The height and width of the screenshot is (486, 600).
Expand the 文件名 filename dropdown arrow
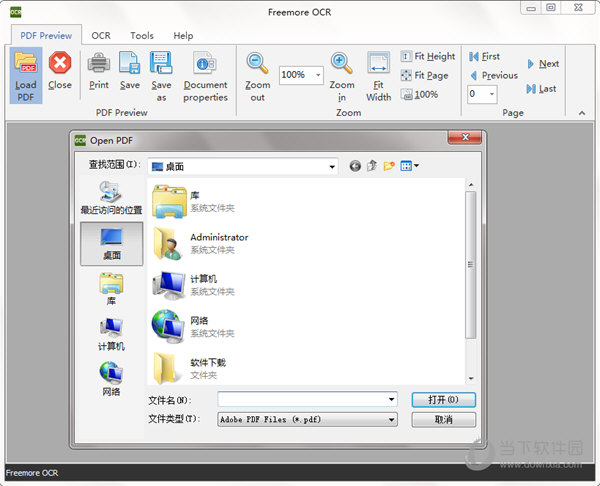tap(391, 400)
